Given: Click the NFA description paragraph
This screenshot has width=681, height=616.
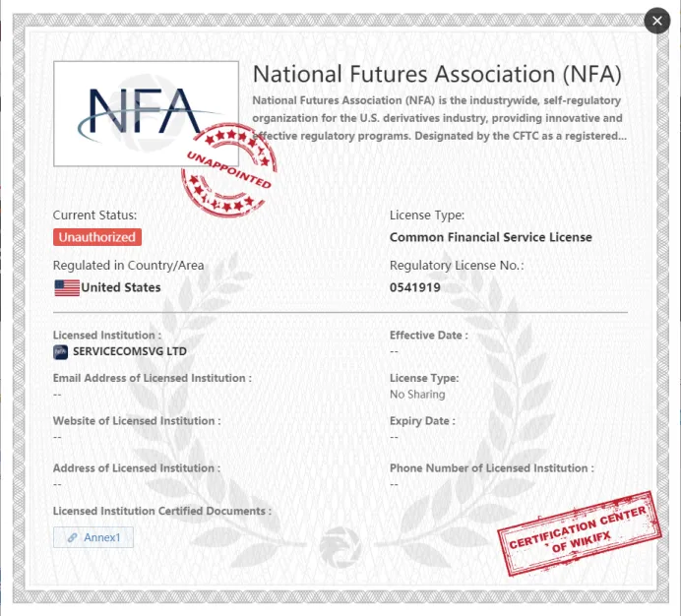Looking at the screenshot, I should pyautogui.click(x=440, y=118).
